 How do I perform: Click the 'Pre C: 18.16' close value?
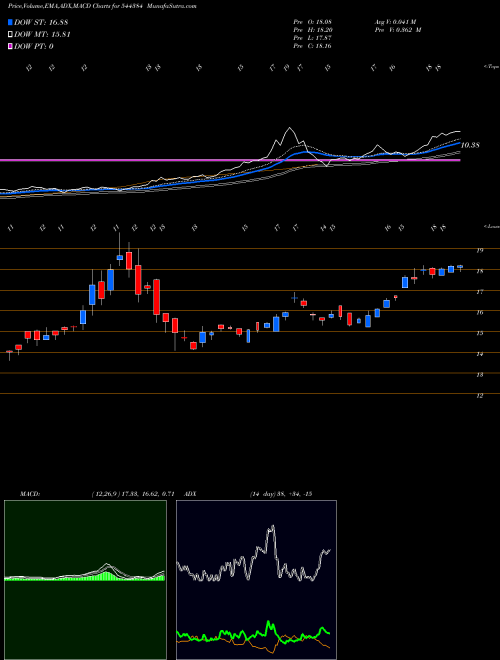point(313,46)
